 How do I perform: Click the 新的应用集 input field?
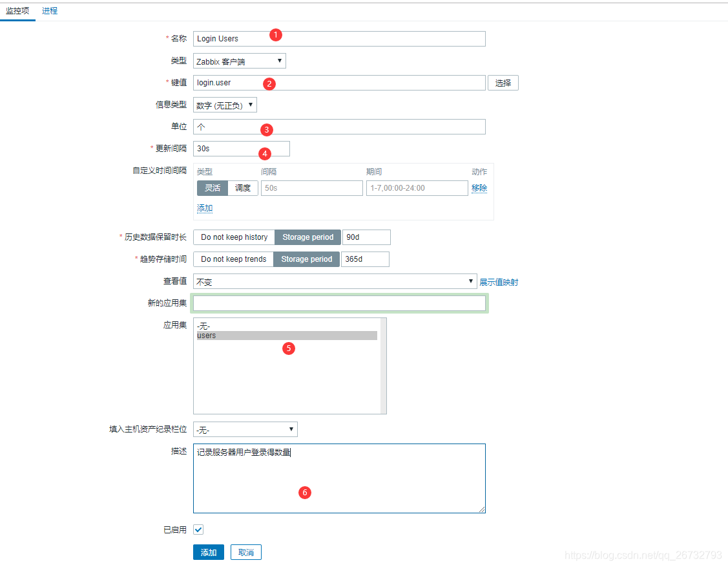point(339,303)
